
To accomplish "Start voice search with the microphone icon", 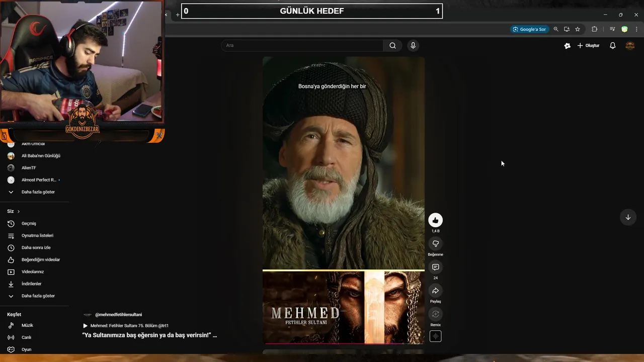I will pos(413,45).
